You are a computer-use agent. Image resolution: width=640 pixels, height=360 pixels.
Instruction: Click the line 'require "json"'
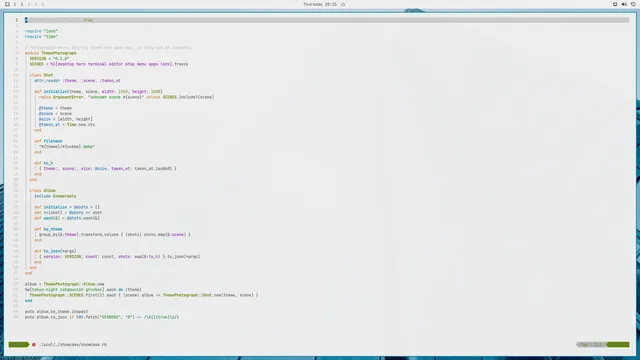(41, 31)
